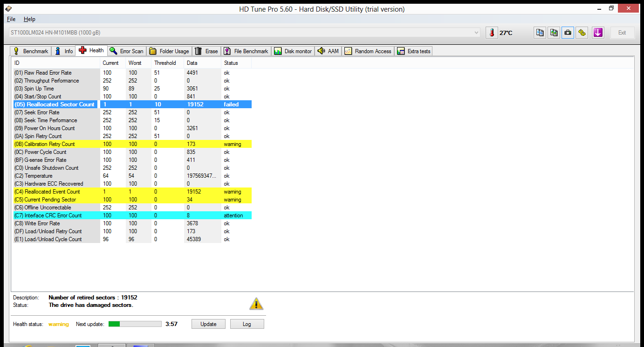This screenshot has width=644, height=347.
Task: Select the Current Pending Sector row
Action: (132, 200)
